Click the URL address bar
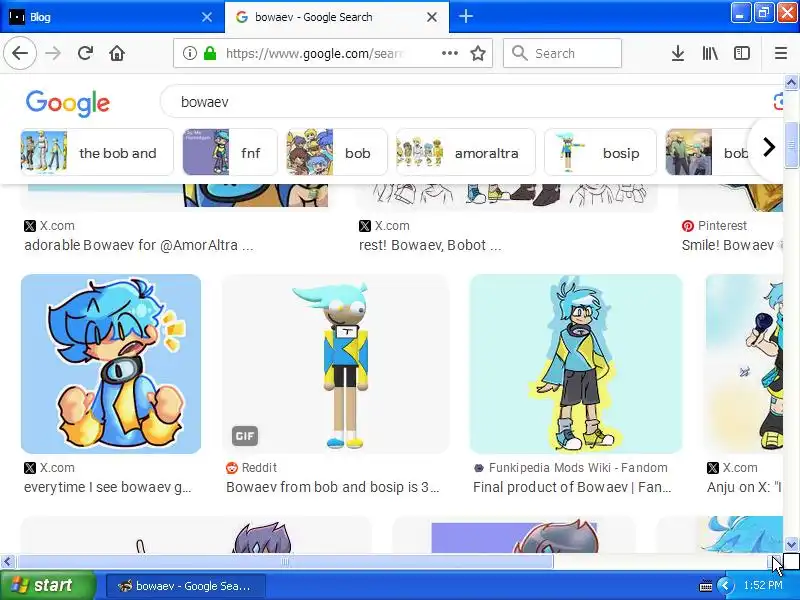 [x=333, y=53]
